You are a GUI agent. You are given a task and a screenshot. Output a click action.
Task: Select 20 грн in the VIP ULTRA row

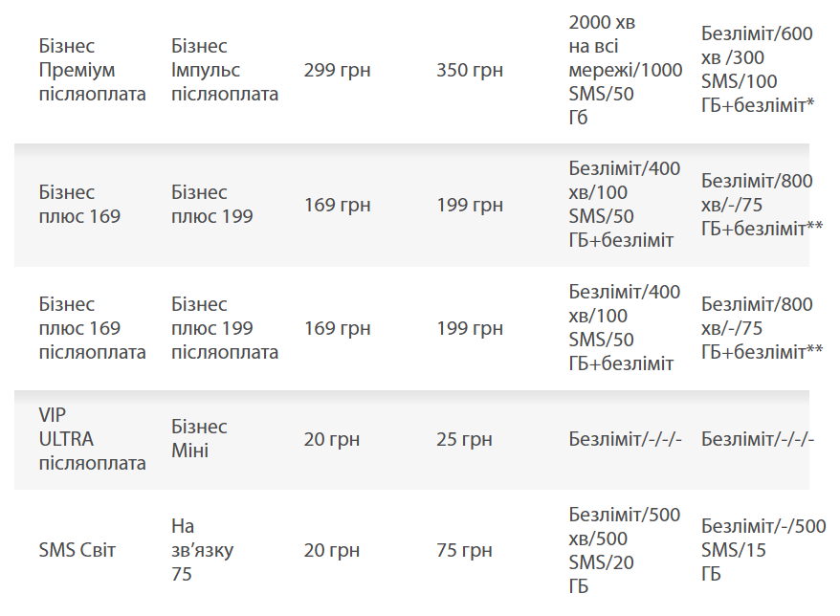[x=332, y=439]
